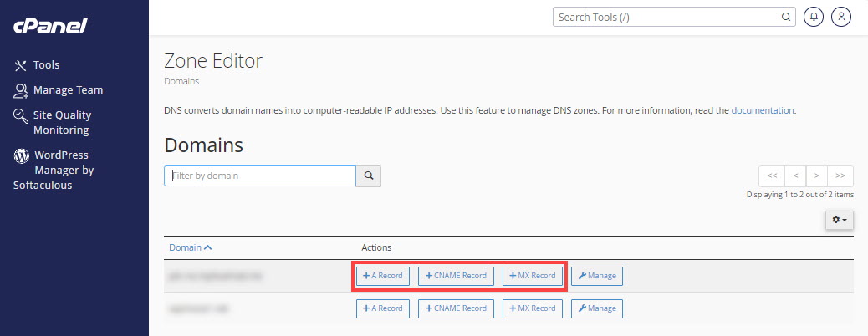Open the documentation link
Viewport: 868px width, 336px height.
[763, 110]
